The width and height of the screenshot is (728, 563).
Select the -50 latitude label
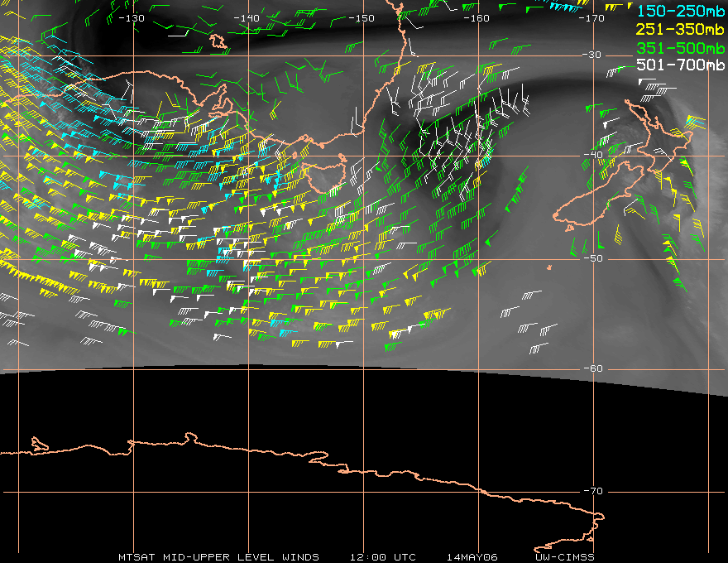point(593,258)
